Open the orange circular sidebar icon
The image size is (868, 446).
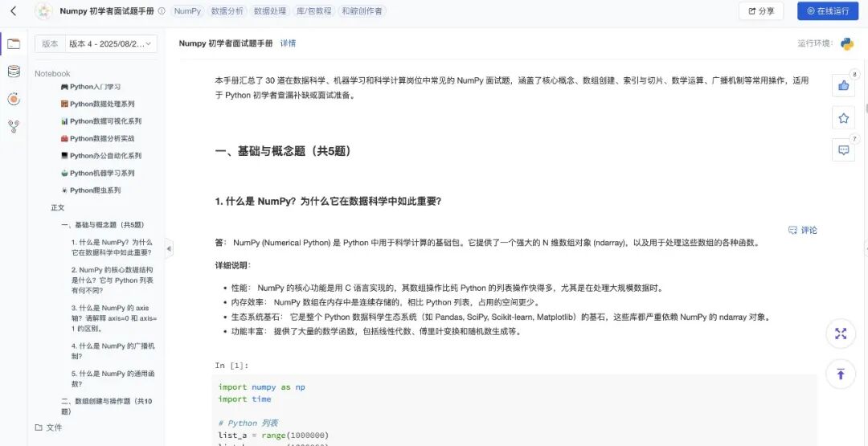pyautogui.click(x=14, y=99)
